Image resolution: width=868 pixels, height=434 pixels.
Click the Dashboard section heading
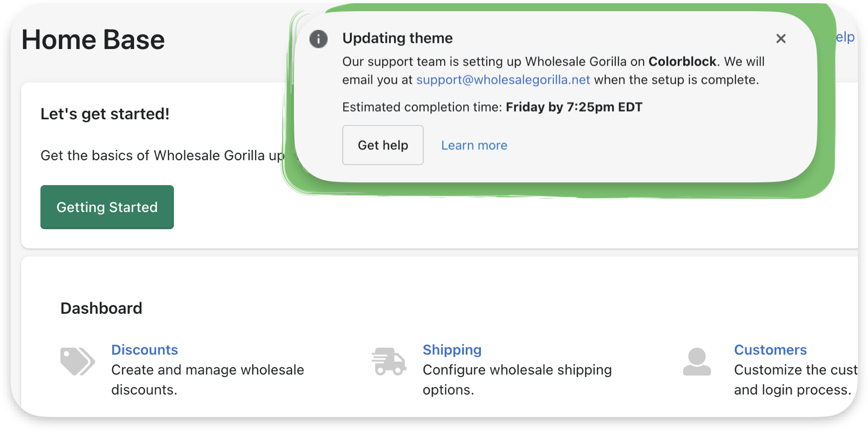(x=102, y=308)
